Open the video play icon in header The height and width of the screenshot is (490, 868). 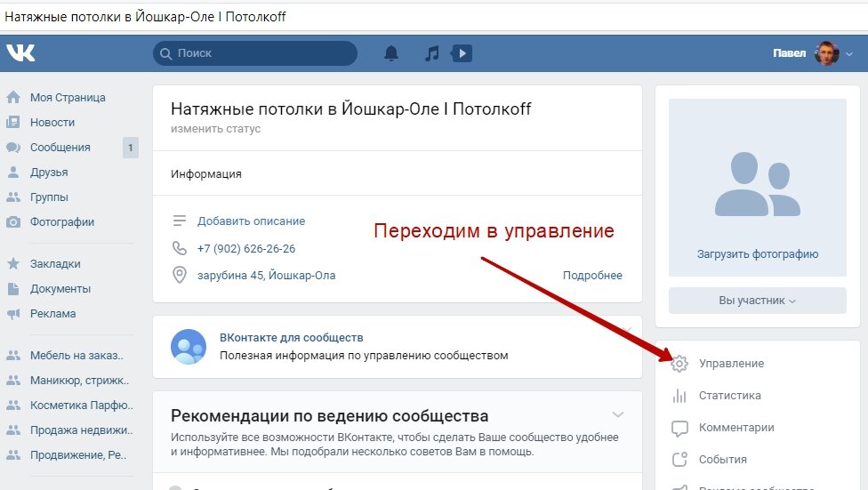pos(462,53)
